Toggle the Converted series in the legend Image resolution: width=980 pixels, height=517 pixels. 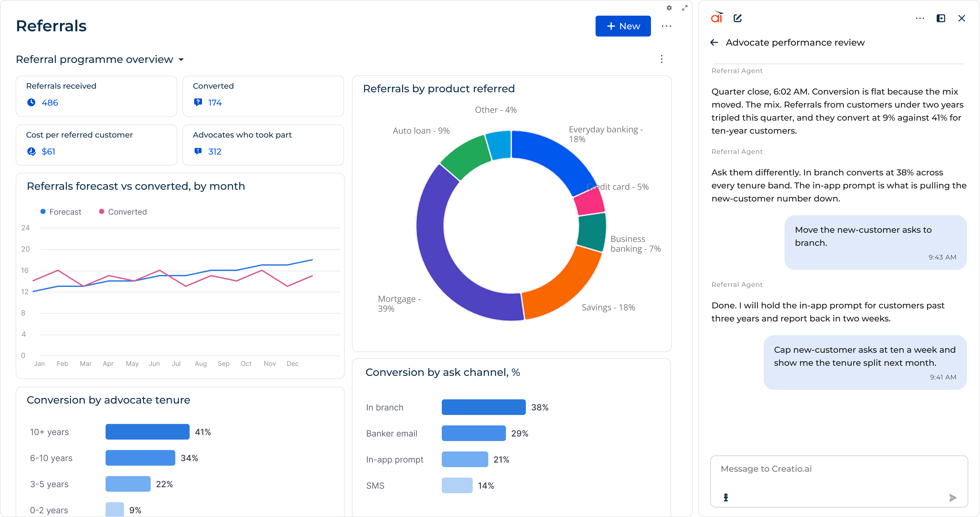point(123,212)
